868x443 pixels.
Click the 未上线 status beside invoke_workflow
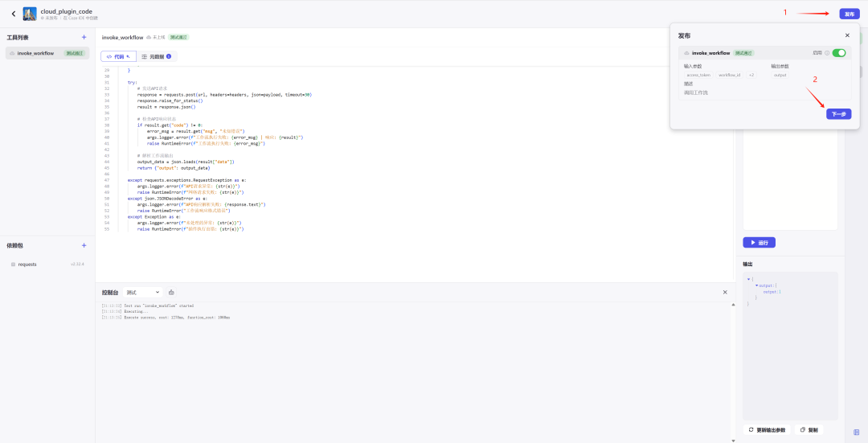156,37
